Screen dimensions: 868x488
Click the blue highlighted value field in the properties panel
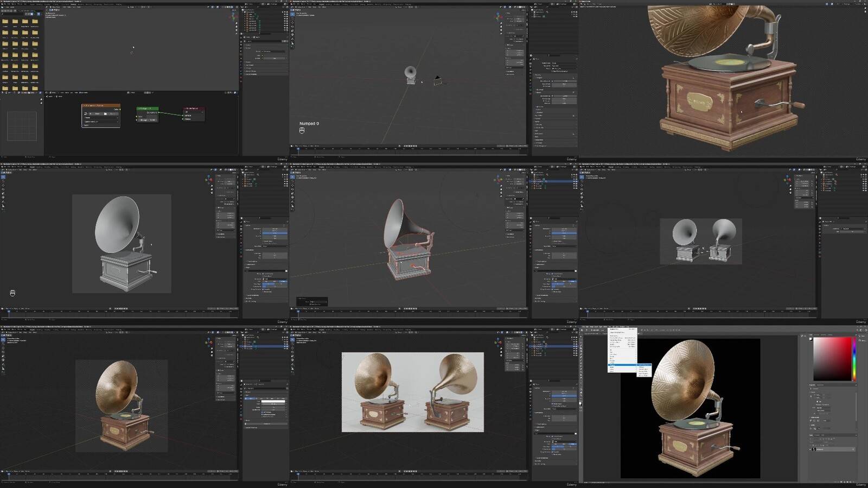tap(564, 233)
